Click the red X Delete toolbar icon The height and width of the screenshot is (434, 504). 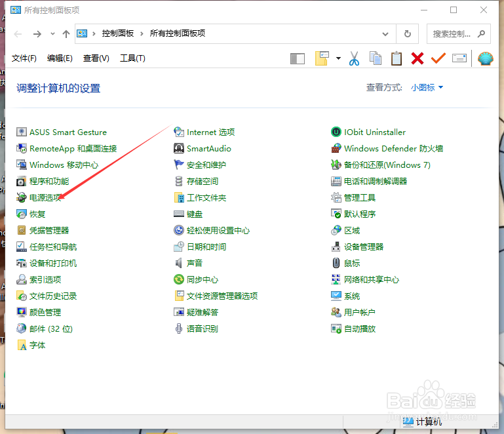point(417,58)
